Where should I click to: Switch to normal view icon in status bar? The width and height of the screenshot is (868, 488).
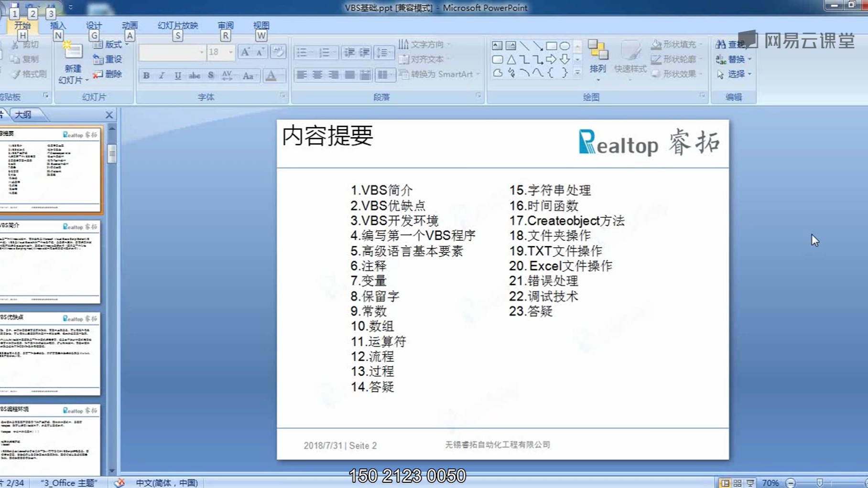(x=725, y=483)
